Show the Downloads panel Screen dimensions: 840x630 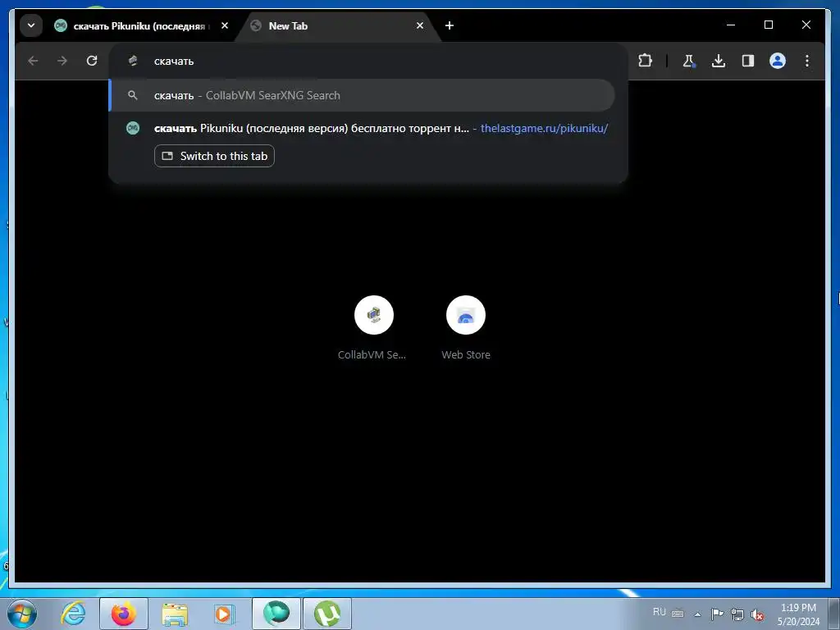coord(719,61)
